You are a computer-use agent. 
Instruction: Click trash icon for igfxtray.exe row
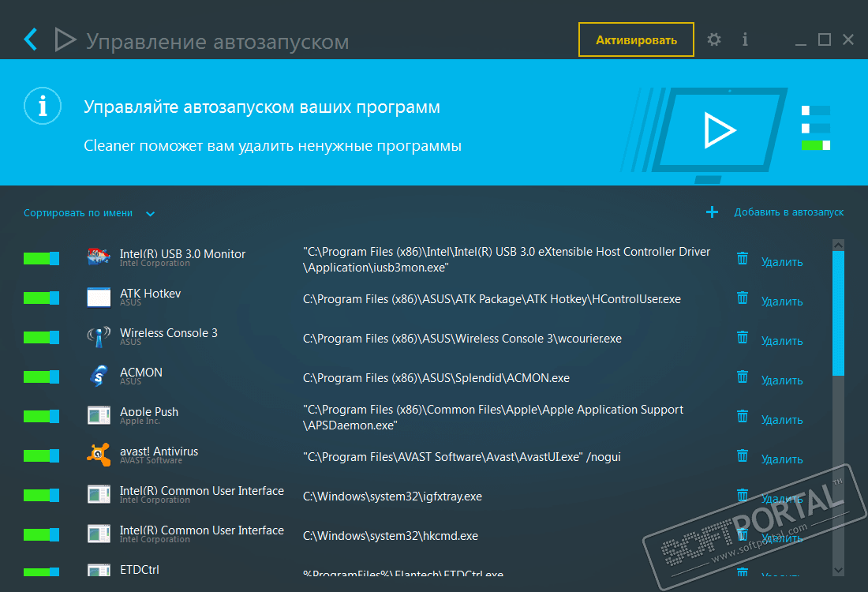[x=743, y=495]
